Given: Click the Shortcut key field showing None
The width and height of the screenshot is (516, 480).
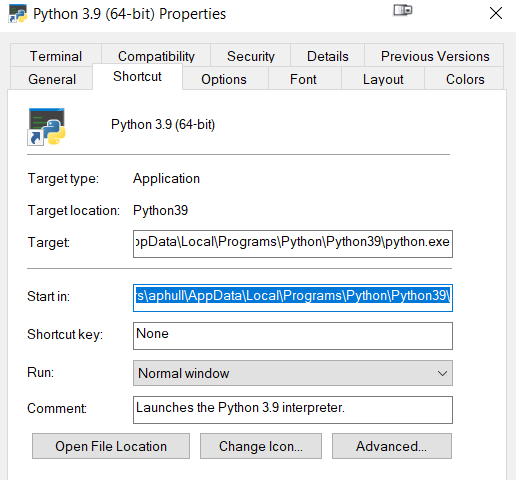Looking at the screenshot, I should [x=293, y=336].
